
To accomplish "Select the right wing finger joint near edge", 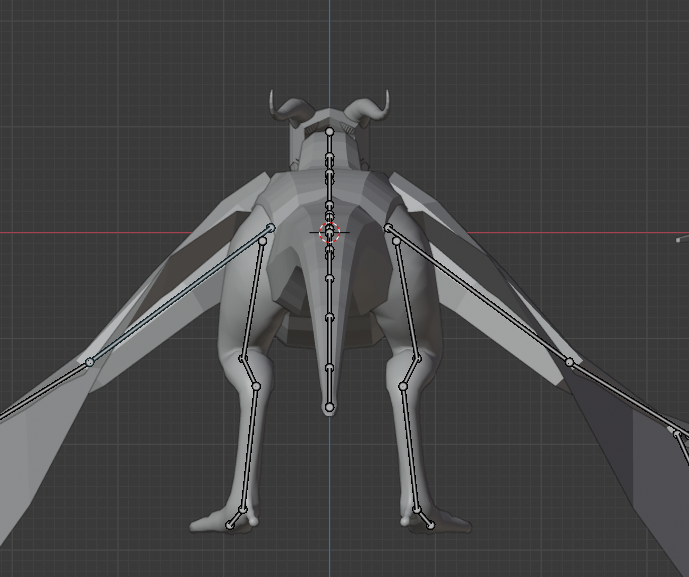I will pos(678,434).
